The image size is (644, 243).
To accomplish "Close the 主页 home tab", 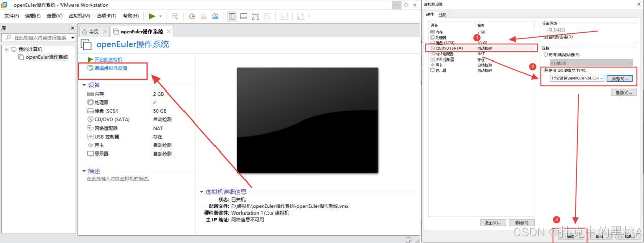I will coord(105,32).
